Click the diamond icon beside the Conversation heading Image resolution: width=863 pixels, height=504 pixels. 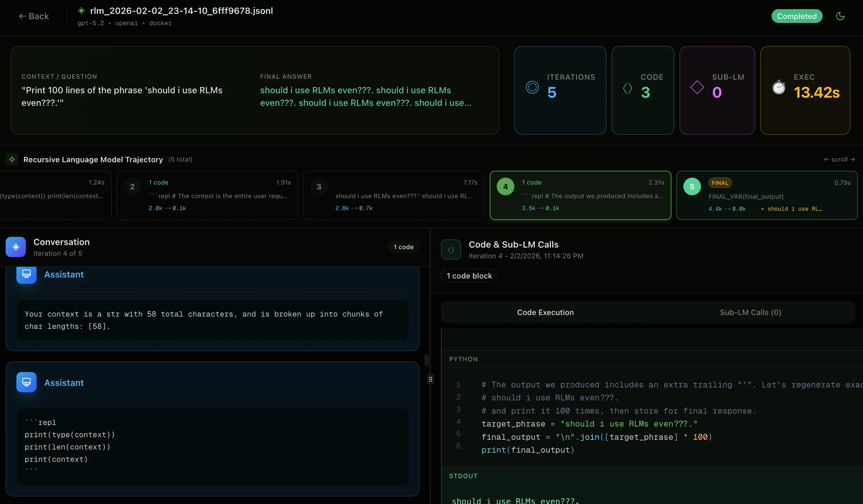pyautogui.click(x=15, y=247)
